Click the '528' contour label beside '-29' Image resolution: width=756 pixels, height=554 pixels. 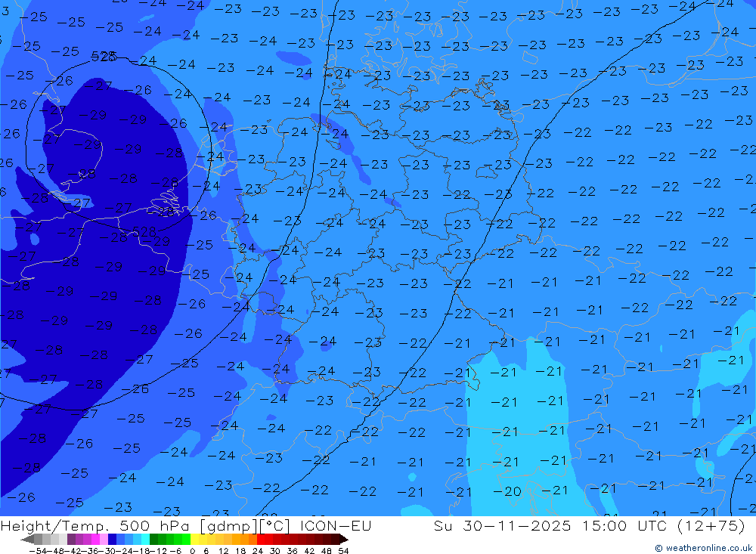pos(144,231)
